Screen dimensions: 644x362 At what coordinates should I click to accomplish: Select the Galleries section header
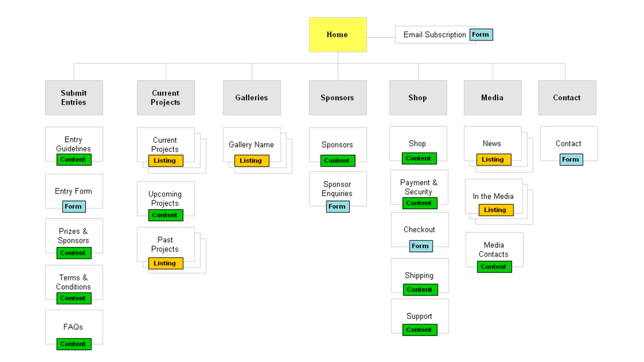coord(252,98)
